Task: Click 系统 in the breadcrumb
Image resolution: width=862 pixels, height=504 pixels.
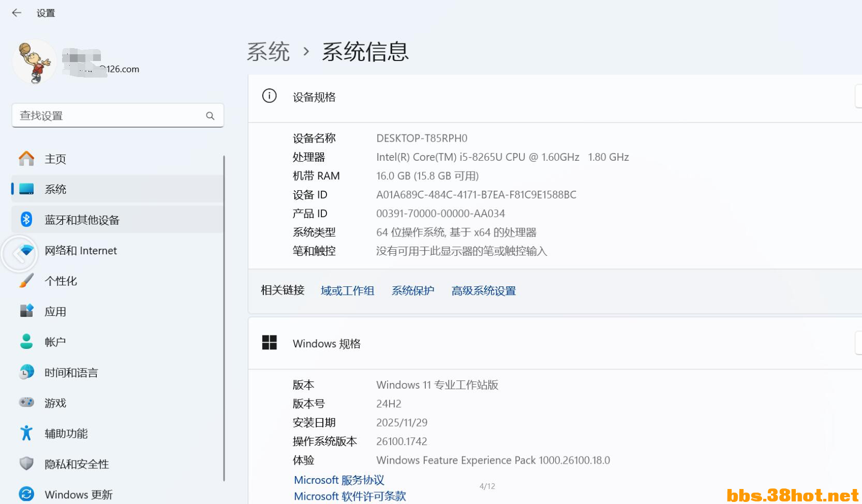Action: pos(268,52)
